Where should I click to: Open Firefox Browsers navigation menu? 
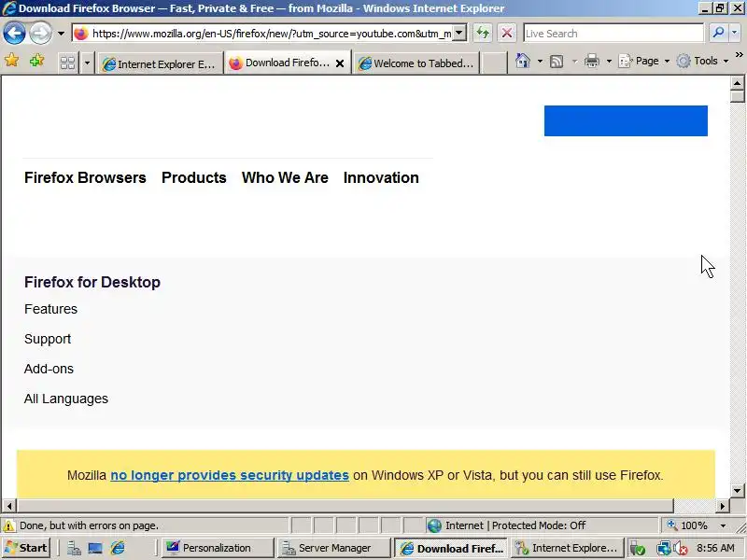tap(85, 177)
